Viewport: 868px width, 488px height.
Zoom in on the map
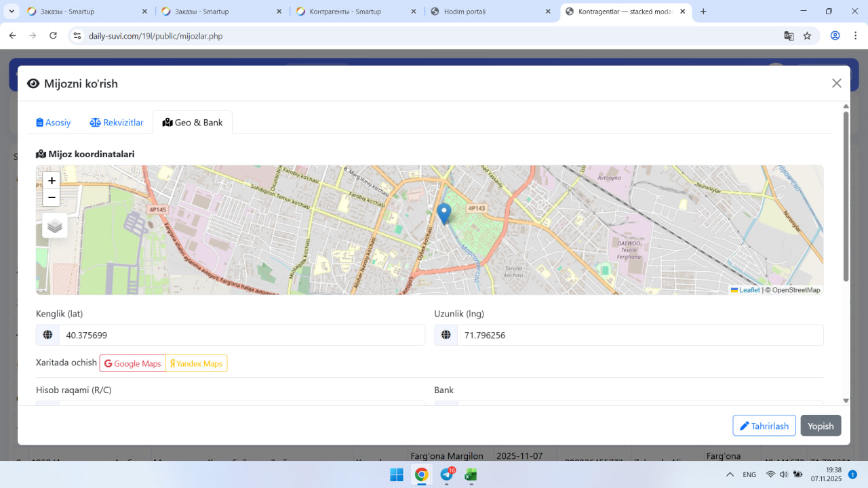pos(52,180)
